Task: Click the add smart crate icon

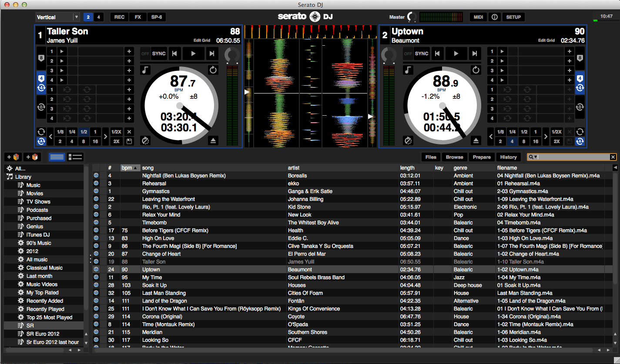Action: tap(33, 157)
